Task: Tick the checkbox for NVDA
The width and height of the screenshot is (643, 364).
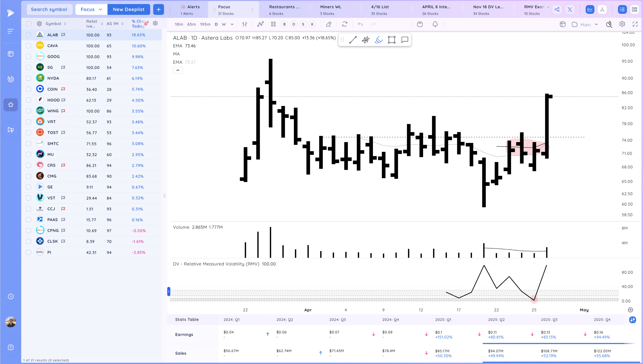Action: point(28,79)
